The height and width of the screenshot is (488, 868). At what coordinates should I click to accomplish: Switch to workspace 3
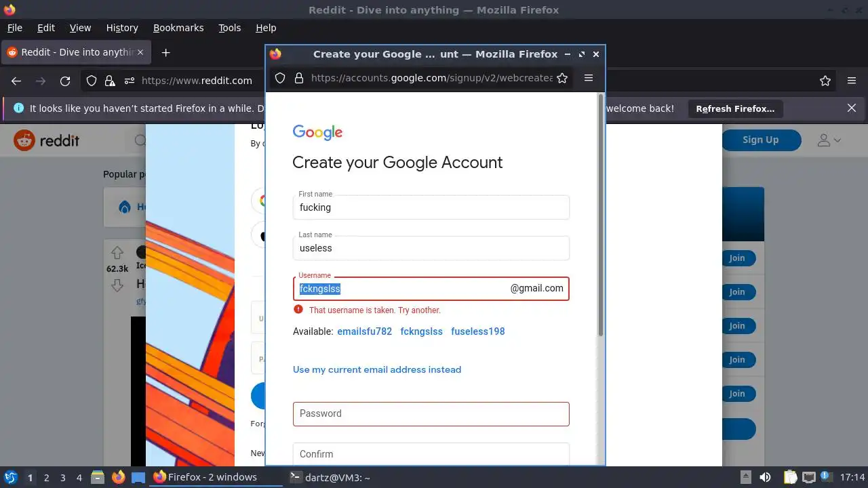pos(62,477)
